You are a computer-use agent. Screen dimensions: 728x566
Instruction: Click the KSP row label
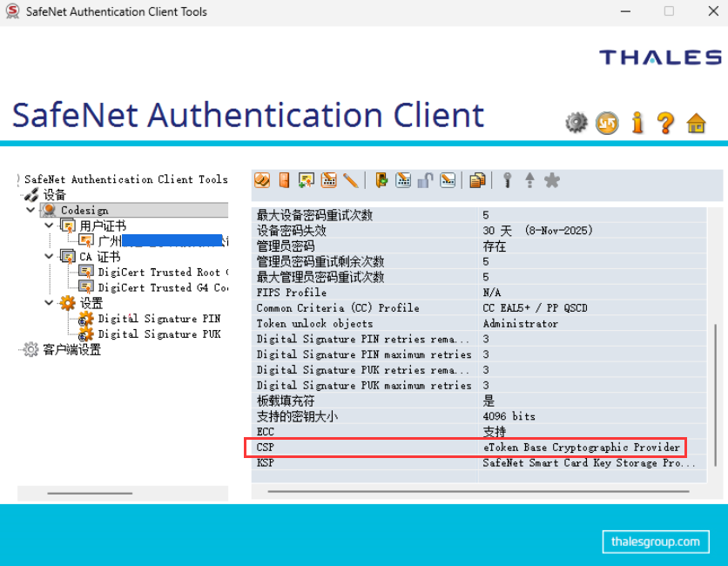265,463
